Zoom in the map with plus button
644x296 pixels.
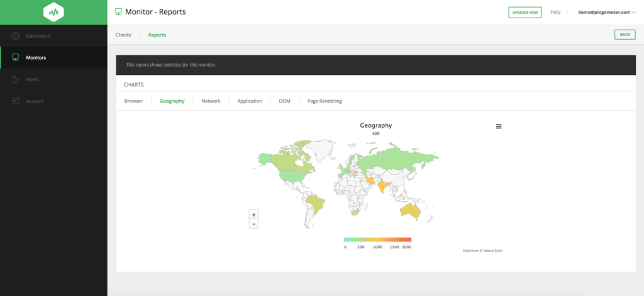tap(253, 215)
